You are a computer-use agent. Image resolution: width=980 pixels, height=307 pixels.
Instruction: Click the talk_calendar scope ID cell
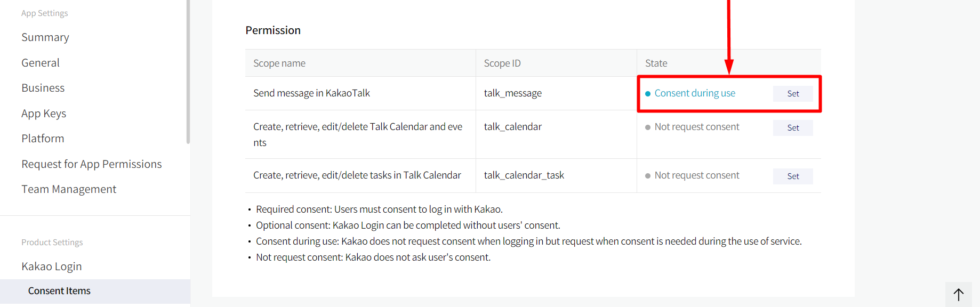(x=513, y=127)
